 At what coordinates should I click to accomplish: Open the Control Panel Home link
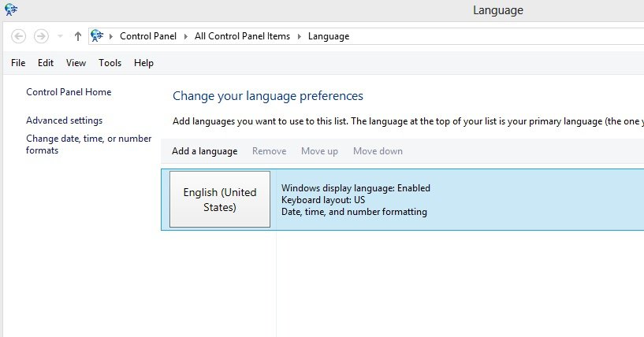69,92
